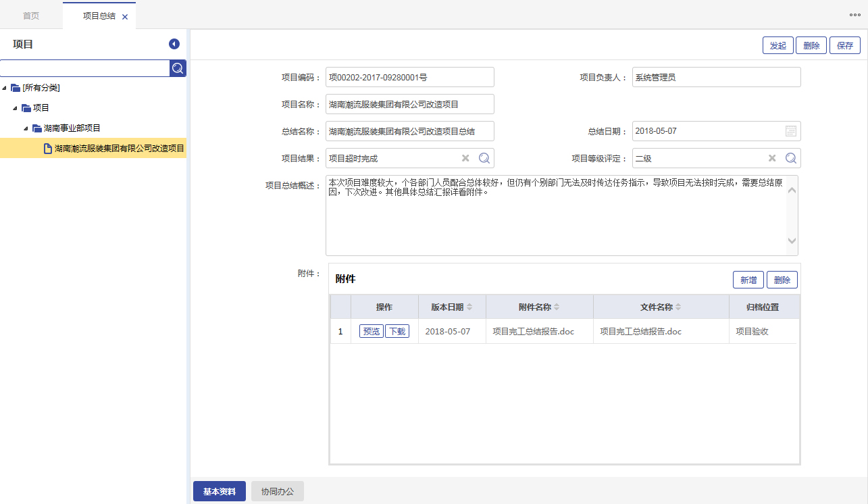This screenshot has width=868, height=504.
Task: Switch to the 首页 tab
Action: [31, 16]
